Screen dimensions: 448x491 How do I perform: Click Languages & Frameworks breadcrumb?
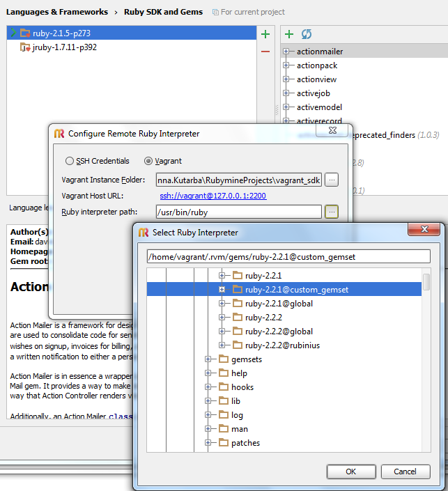57,12
